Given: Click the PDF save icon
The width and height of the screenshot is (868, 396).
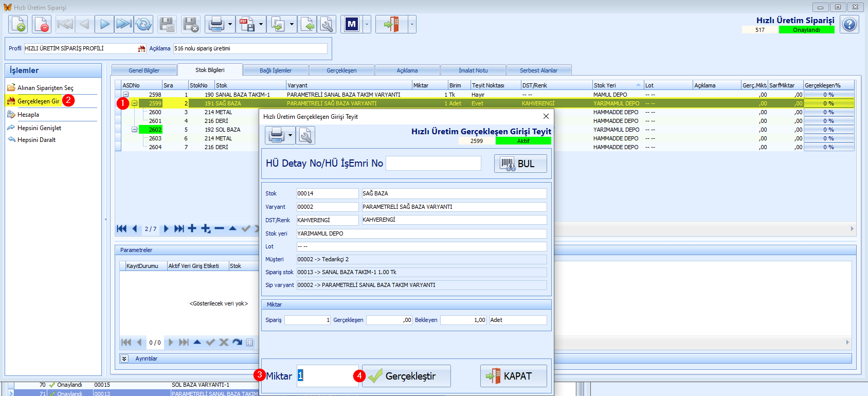Looking at the screenshot, I should (x=247, y=24).
